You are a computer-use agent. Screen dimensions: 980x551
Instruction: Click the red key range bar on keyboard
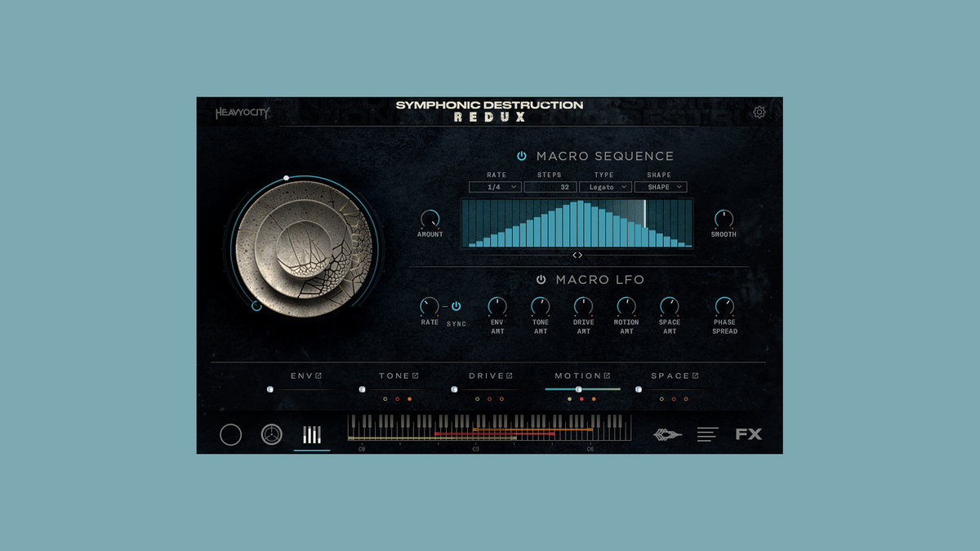pyautogui.click(x=495, y=433)
